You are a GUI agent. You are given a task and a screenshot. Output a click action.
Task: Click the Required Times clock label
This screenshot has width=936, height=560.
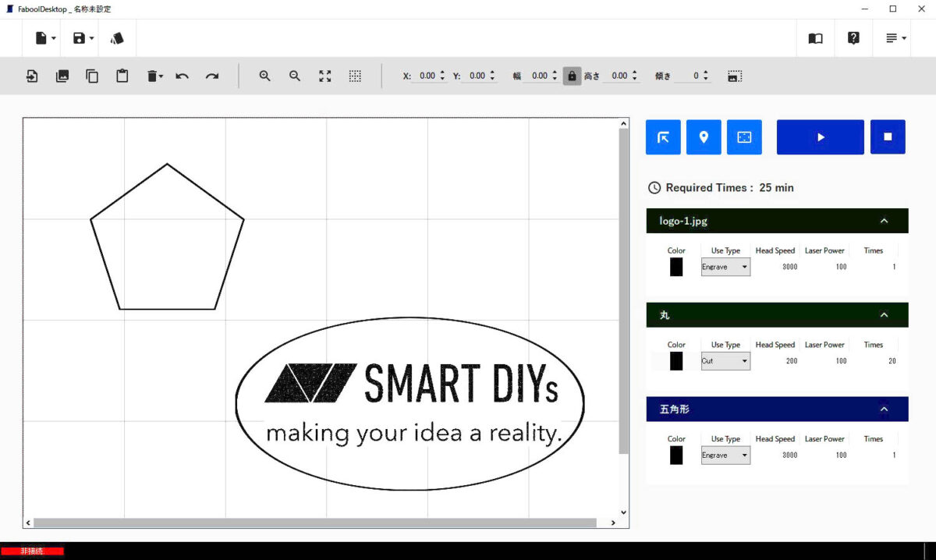tap(721, 188)
